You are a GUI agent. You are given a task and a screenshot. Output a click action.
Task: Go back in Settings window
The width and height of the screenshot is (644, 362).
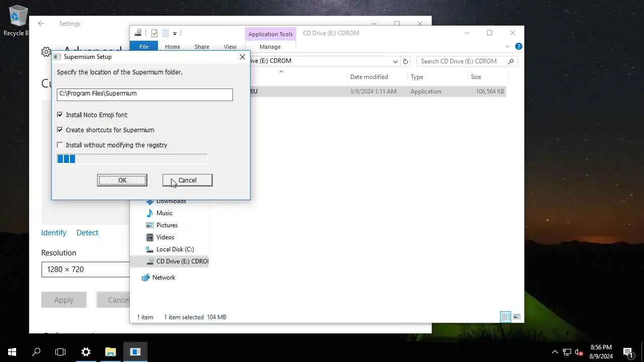pos(41,24)
